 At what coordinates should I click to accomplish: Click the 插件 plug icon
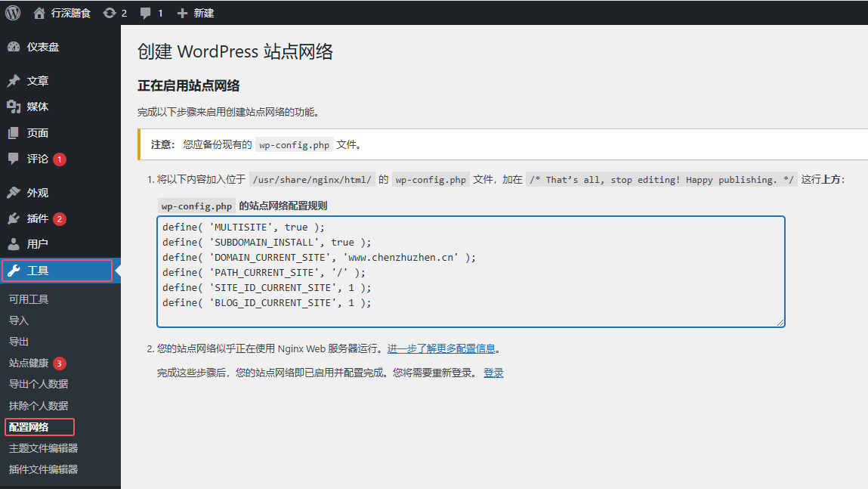point(14,218)
